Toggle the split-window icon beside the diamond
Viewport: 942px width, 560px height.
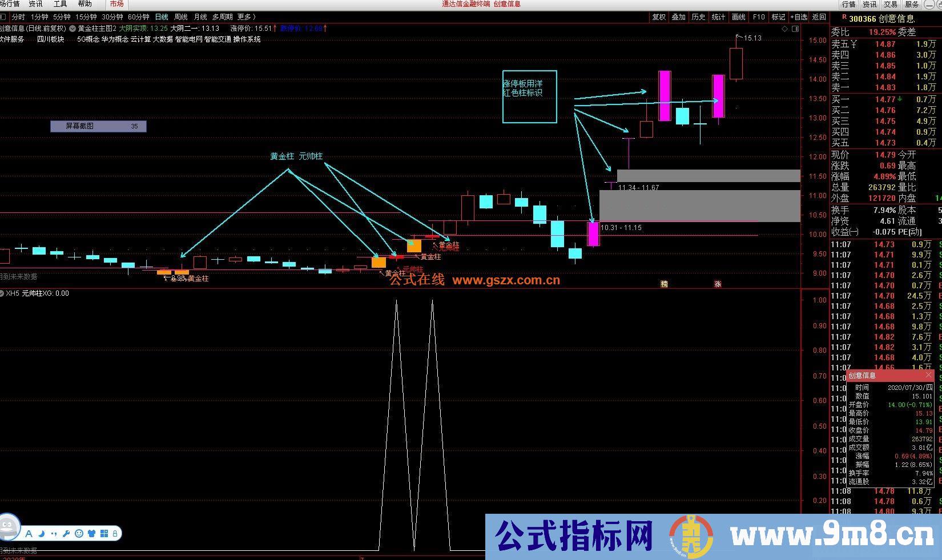coord(795,29)
